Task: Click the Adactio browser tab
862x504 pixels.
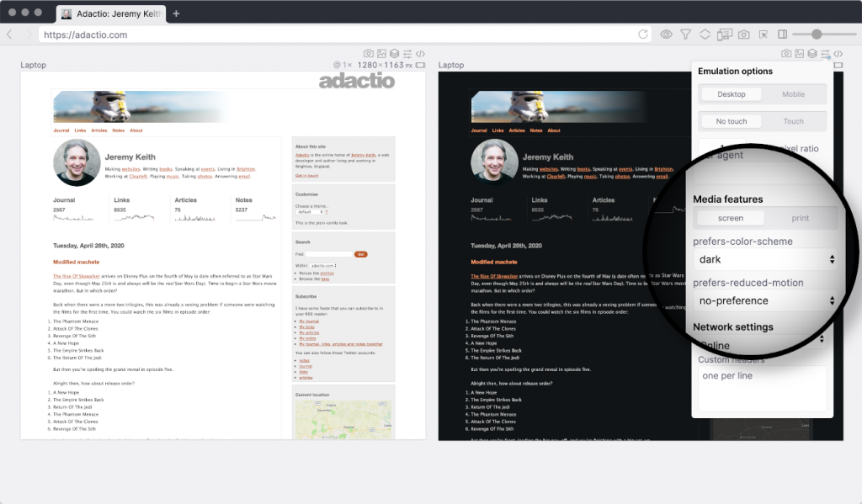Action: tap(109, 13)
